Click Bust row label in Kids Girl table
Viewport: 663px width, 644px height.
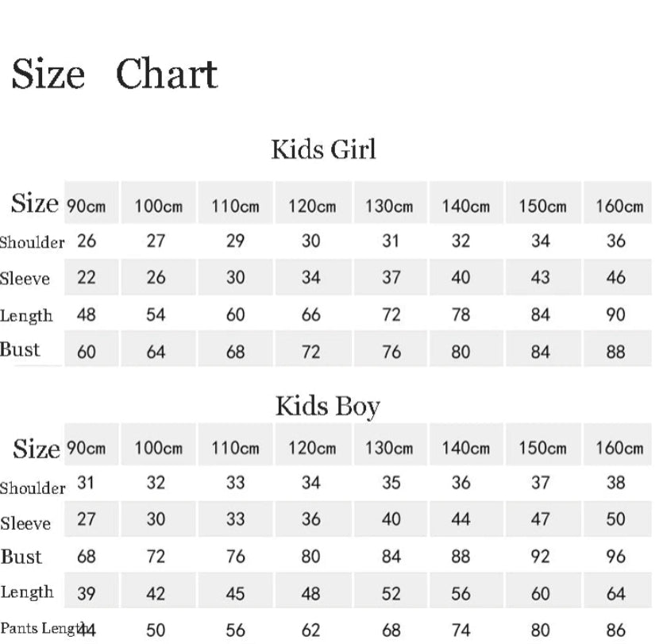point(20,349)
